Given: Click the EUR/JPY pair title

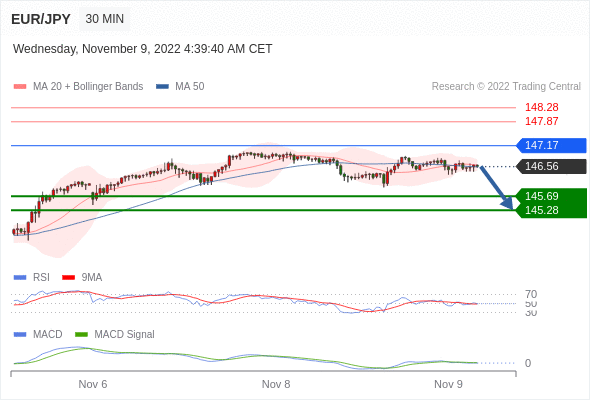Looking at the screenshot, I should pos(41,19).
